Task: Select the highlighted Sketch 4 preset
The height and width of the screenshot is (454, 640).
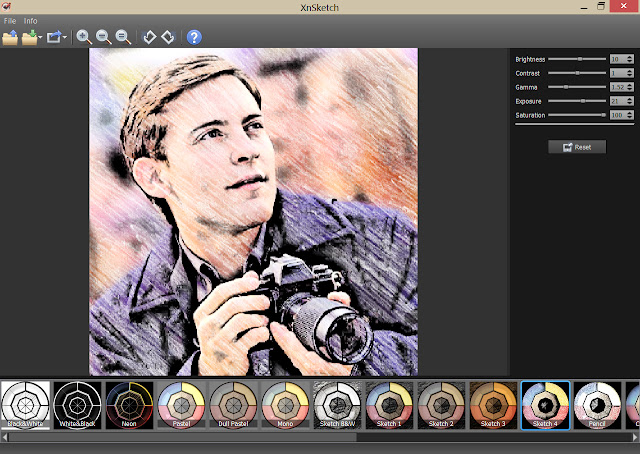Action: 545,405
